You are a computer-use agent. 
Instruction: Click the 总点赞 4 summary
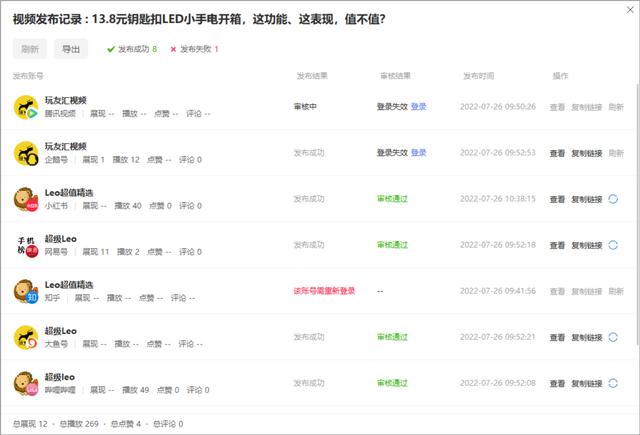click(126, 424)
